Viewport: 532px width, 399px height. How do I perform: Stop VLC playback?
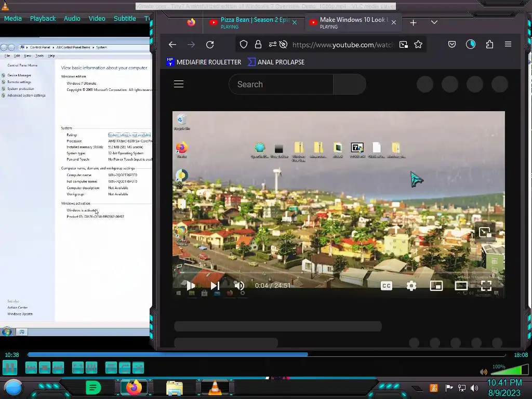[x=45, y=367]
